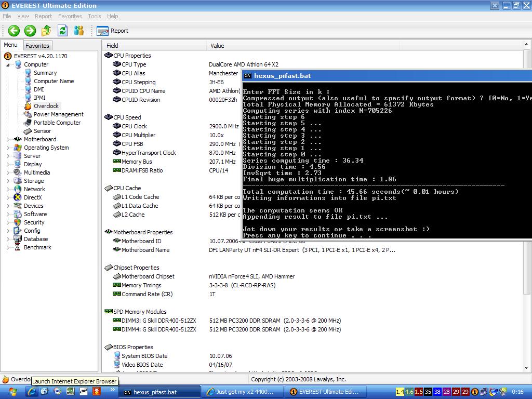
Task: Expand the Network tree node
Action: point(8,189)
